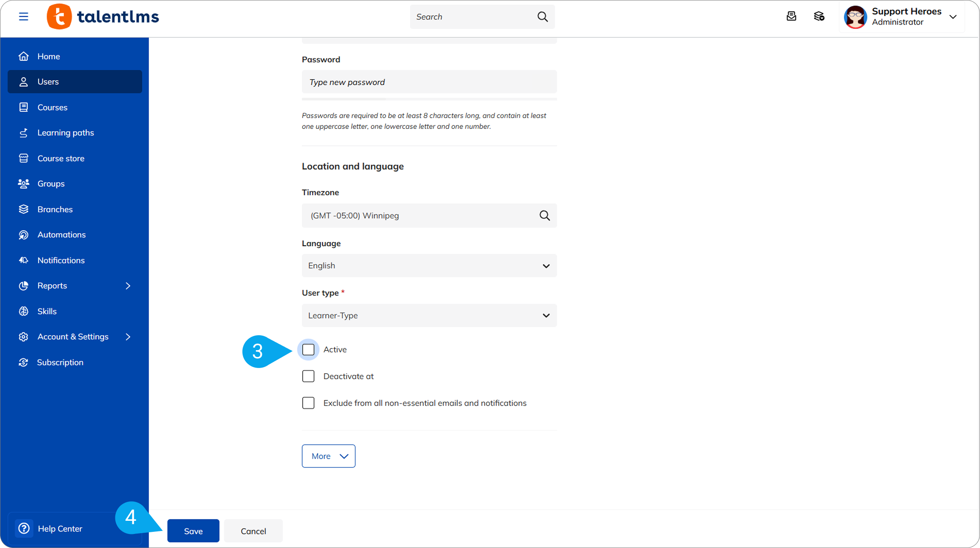Click the search magnifier icon in top bar

542,17
